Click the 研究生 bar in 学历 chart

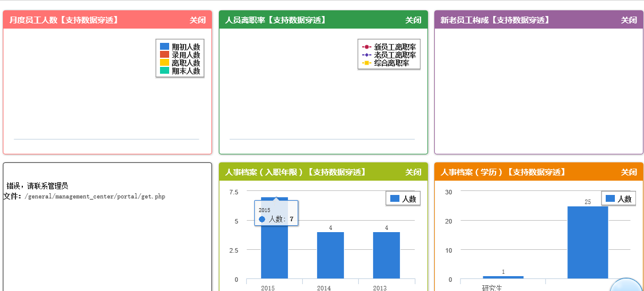[503, 277]
